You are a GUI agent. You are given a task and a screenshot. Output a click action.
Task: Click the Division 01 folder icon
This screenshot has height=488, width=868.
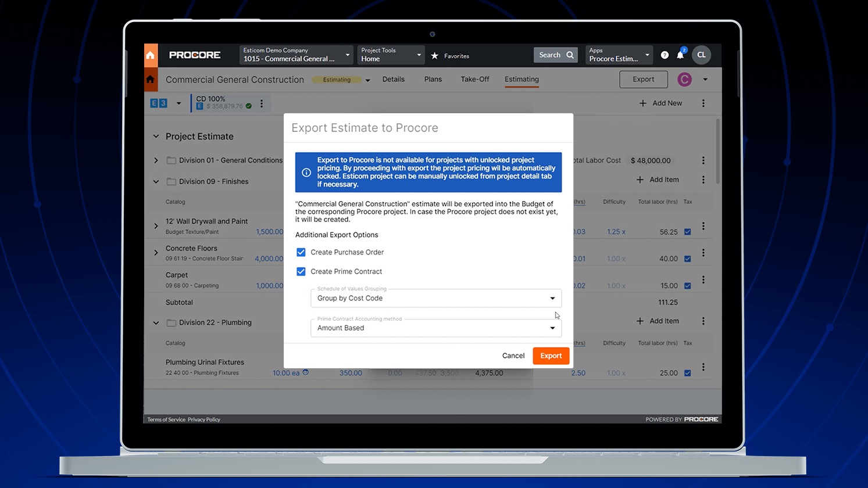tap(172, 160)
